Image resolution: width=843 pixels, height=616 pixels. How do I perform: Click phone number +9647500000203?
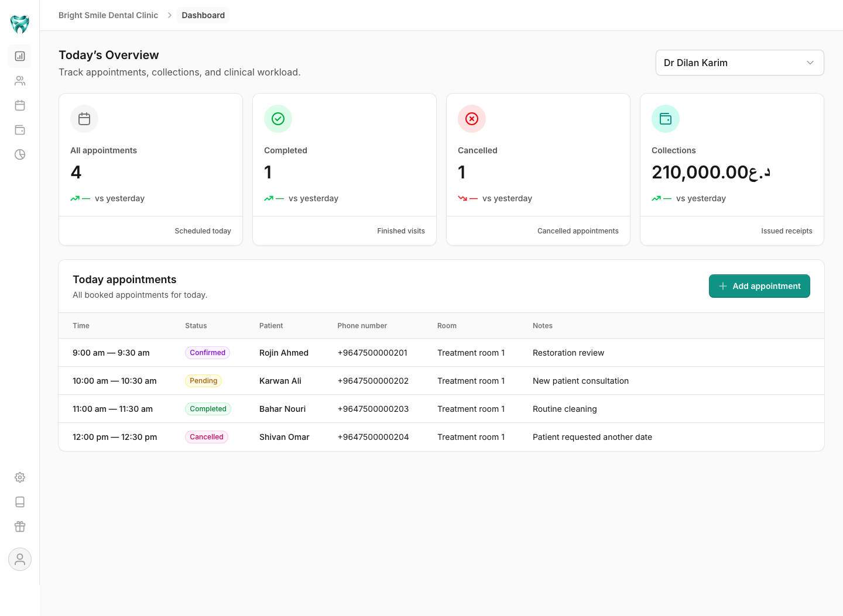pyautogui.click(x=373, y=409)
